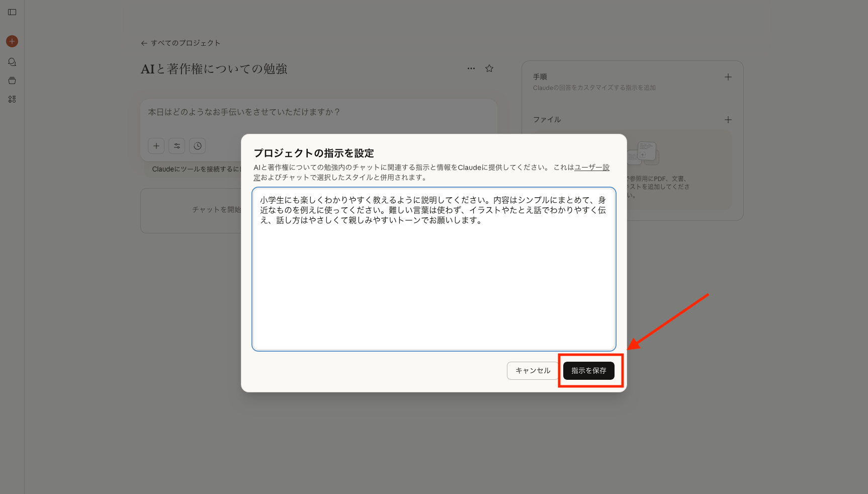Open the tools sliders icon below input
This screenshot has width=868, height=494.
click(177, 146)
